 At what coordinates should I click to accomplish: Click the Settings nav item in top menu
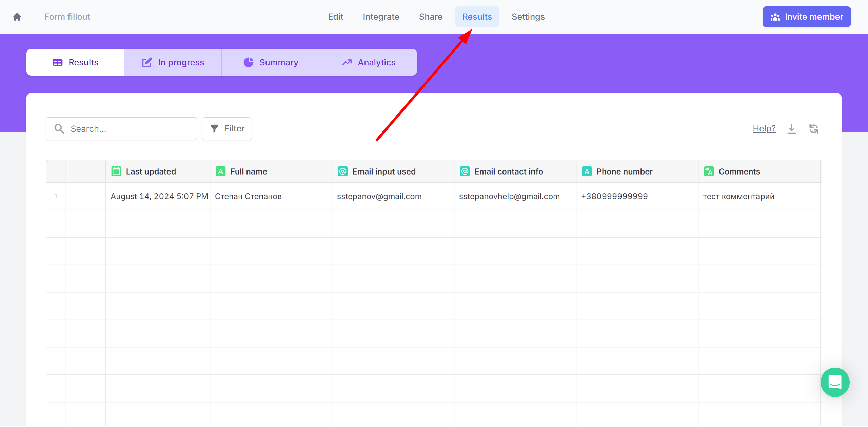(x=528, y=17)
